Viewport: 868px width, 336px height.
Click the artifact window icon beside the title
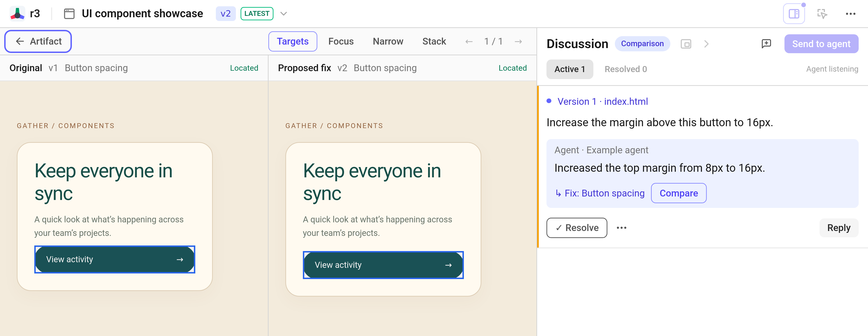click(x=69, y=14)
